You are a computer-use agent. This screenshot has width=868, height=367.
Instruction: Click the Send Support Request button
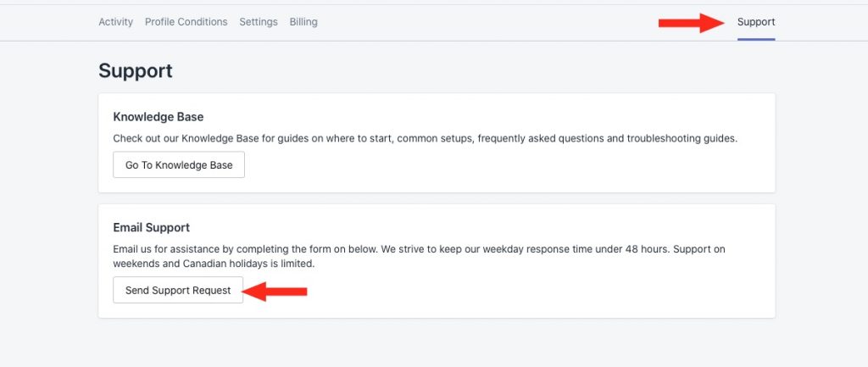pyautogui.click(x=178, y=290)
